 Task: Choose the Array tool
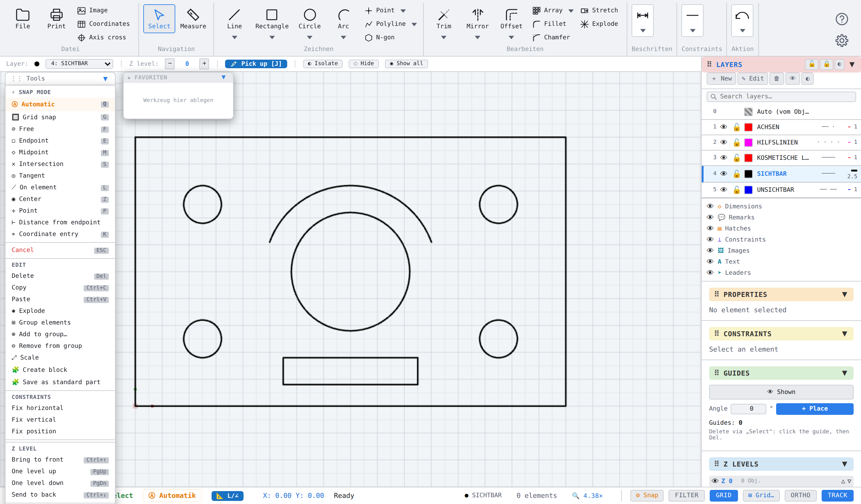[x=548, y=10]
